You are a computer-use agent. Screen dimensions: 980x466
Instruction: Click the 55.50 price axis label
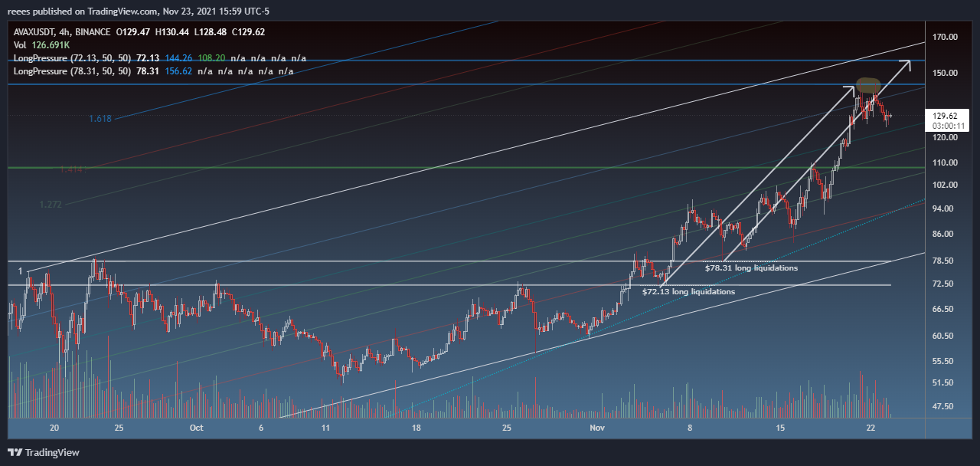[x=944, y=361]
